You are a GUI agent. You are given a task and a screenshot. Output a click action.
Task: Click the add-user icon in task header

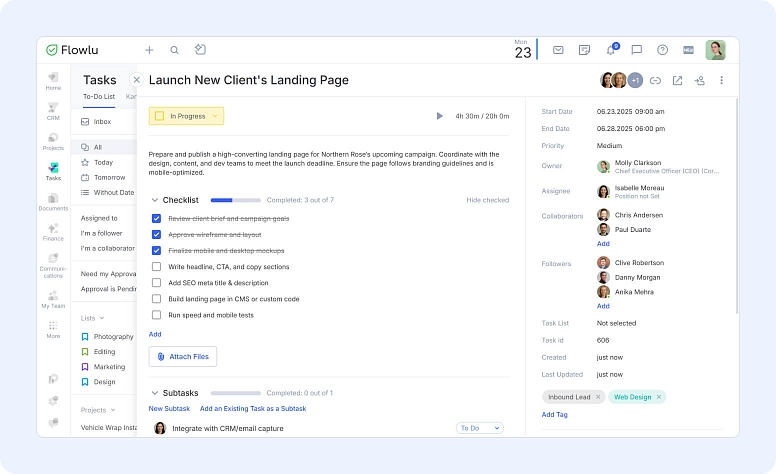[x=699, y=80]
